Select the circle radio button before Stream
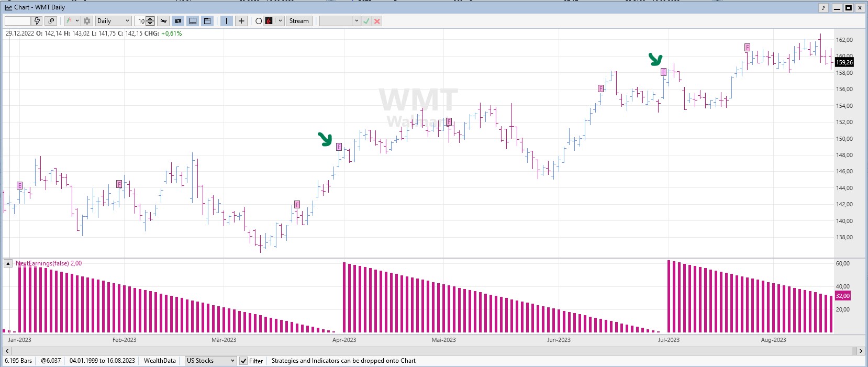 pos(259,21)
